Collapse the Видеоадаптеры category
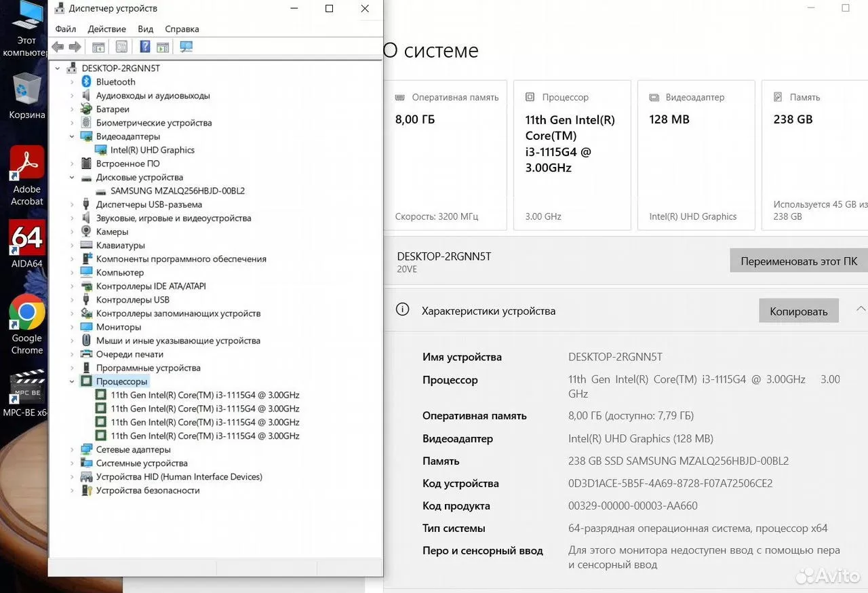The image size is (868, 593). tap(72, 136)
